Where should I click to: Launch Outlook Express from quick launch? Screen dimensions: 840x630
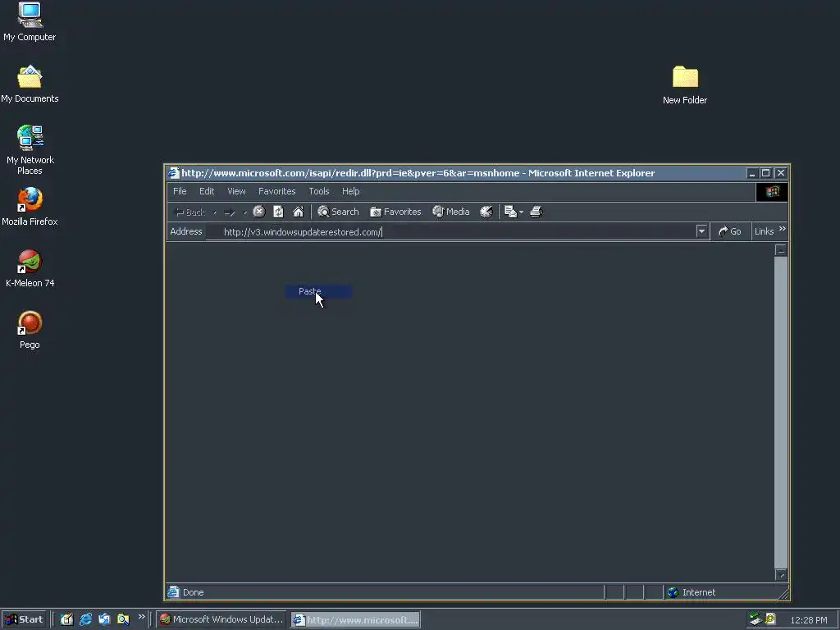coord(104,619)
